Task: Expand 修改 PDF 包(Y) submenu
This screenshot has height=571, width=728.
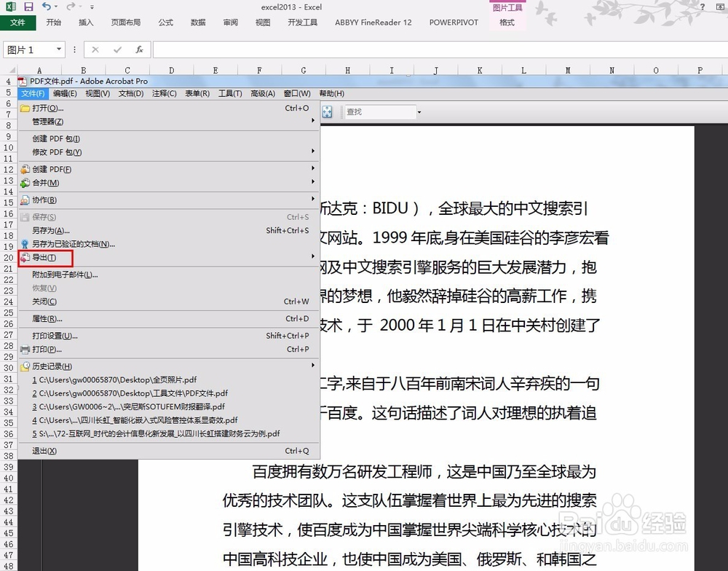Action: (169, 152)
